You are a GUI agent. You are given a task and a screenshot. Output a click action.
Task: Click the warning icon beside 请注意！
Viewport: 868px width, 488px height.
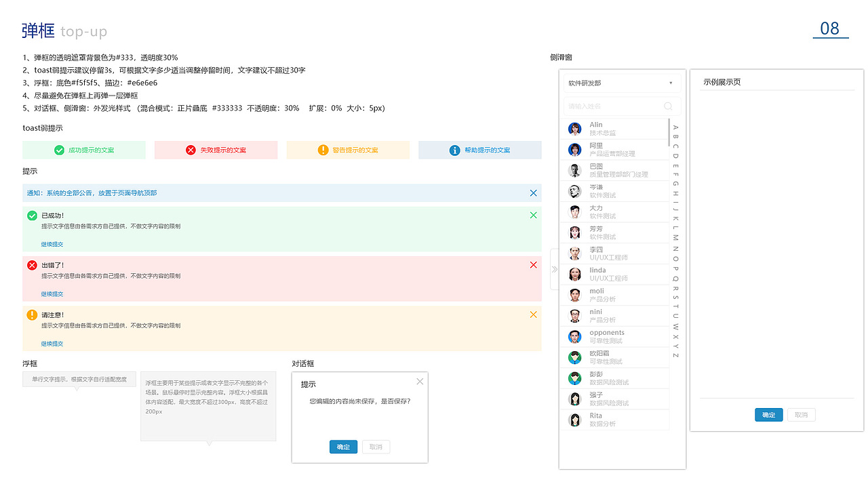pyautogui.click(x=32, y=314)
